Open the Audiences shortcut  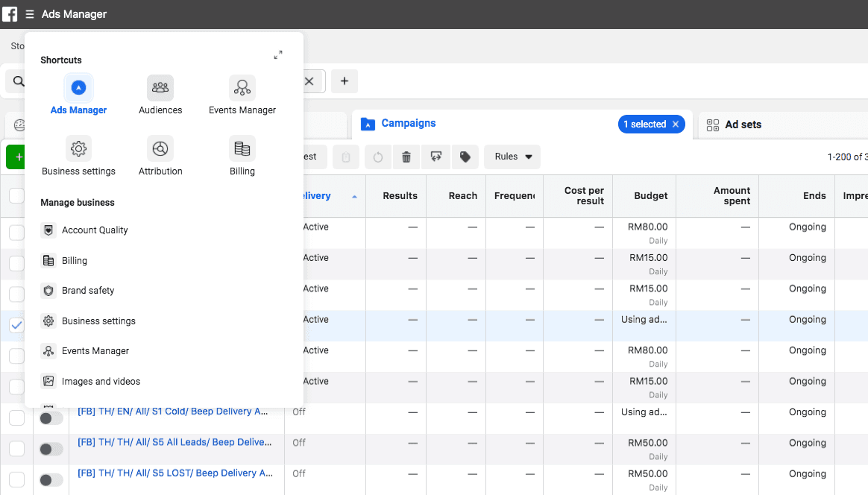pos(160,94)
